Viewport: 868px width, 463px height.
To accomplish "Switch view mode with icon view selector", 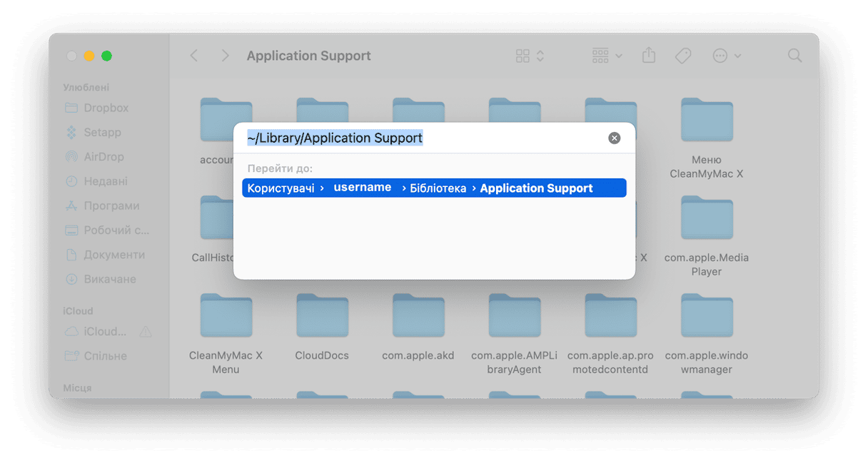I will (530, 56).
